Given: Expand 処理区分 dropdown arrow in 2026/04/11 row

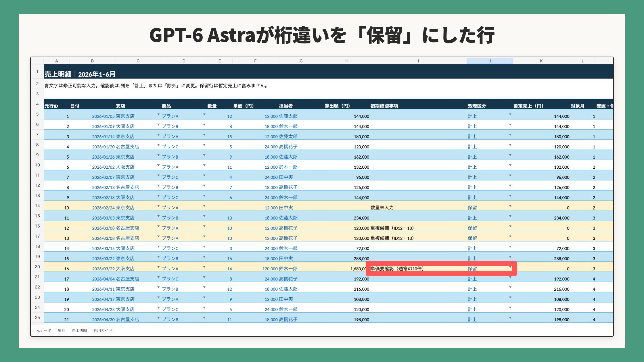Looking at the screenshot, I should tap(510, 287).
